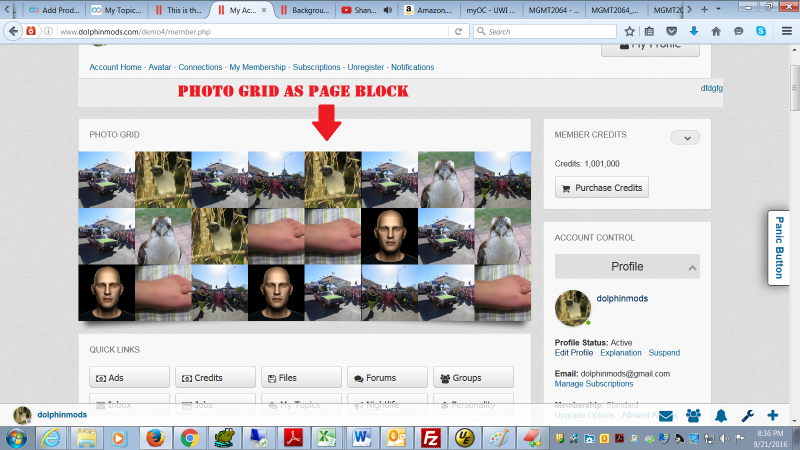This screenshot has width=800, height=450.
Task: Open the downloads arrow icon
Action: click(x=694, y=32)
